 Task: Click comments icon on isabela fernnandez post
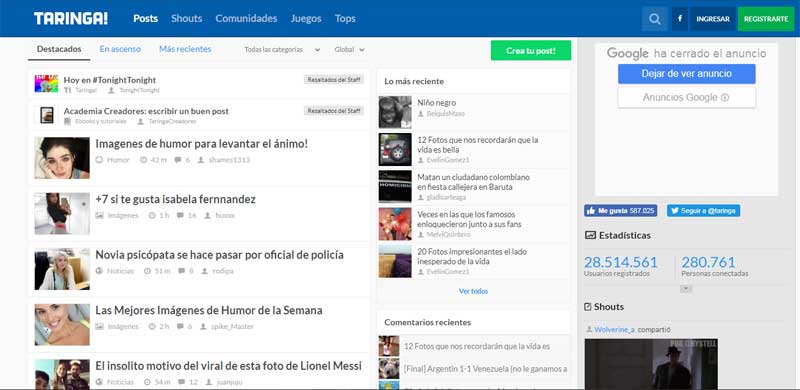click(x=180, y=215)
